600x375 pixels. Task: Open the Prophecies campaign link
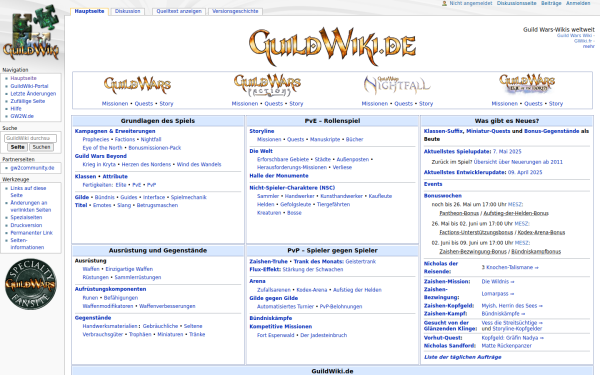96,140
